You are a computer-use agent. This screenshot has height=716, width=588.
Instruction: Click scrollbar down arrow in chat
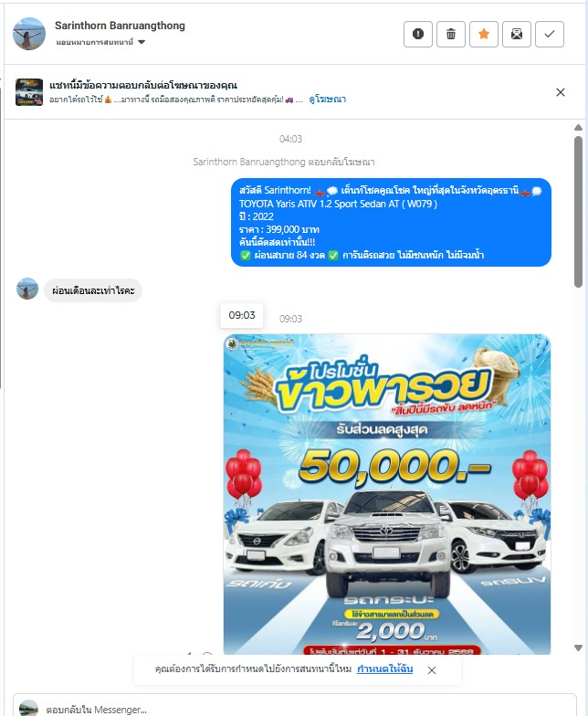pos(578,648)
